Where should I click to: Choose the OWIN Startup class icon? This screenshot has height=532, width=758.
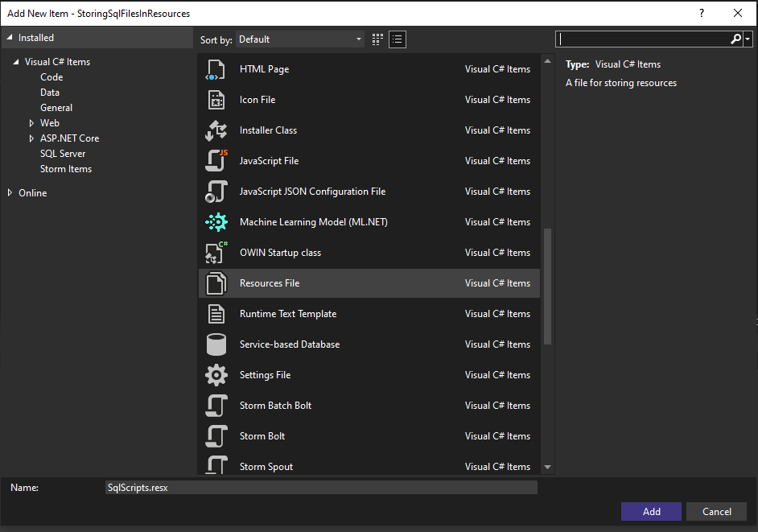(216, 253)
